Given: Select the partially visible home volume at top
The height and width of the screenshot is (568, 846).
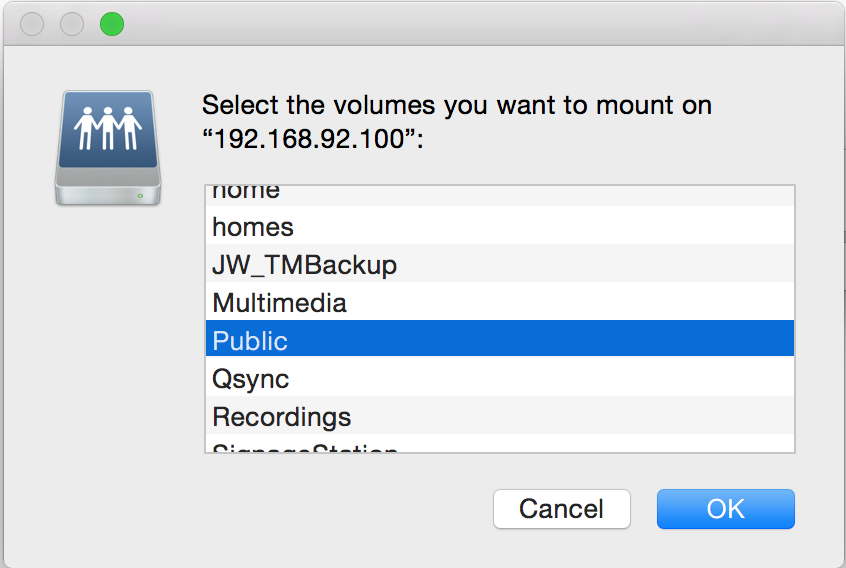Looking at the screenshot, I should [246, 191].
